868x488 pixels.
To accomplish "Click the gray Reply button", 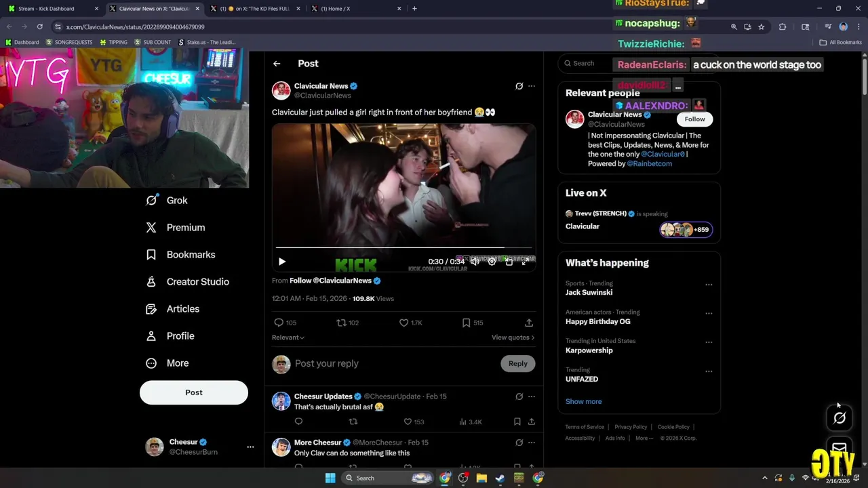I will point(518,364).
